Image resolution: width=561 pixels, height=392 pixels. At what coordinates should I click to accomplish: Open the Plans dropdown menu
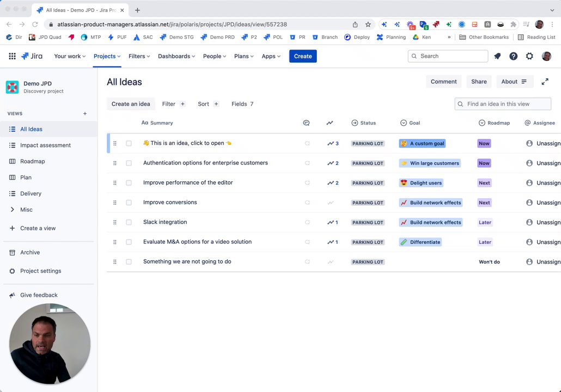[244, 56]
